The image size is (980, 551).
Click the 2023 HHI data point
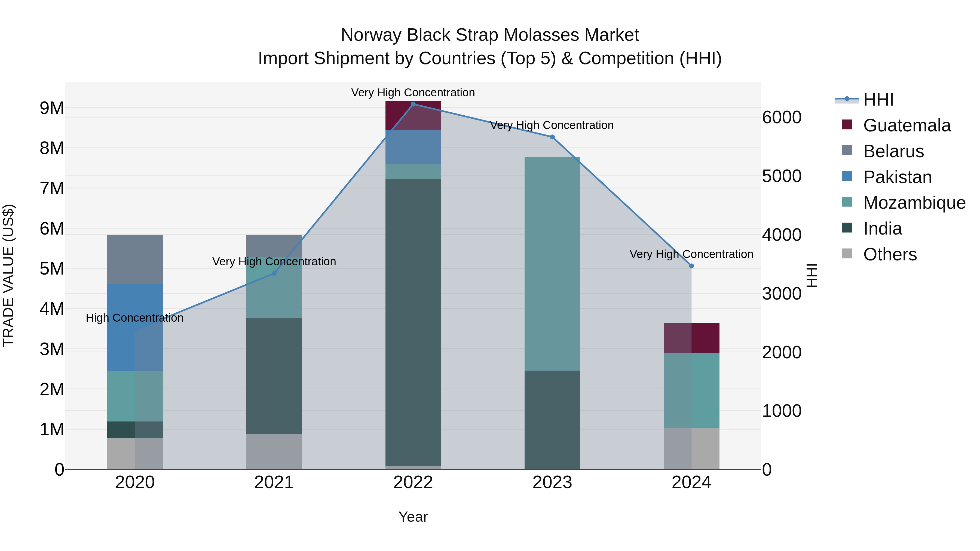tap(552, 137)
